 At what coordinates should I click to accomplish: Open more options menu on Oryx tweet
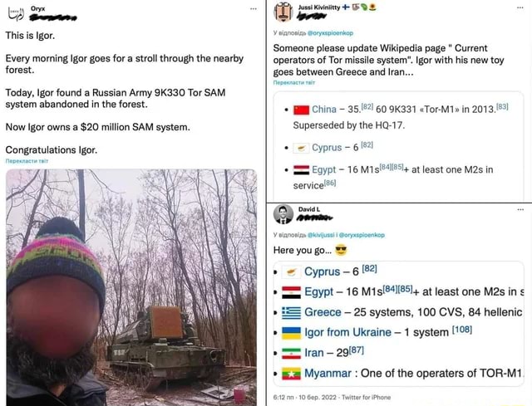[253, 9]
